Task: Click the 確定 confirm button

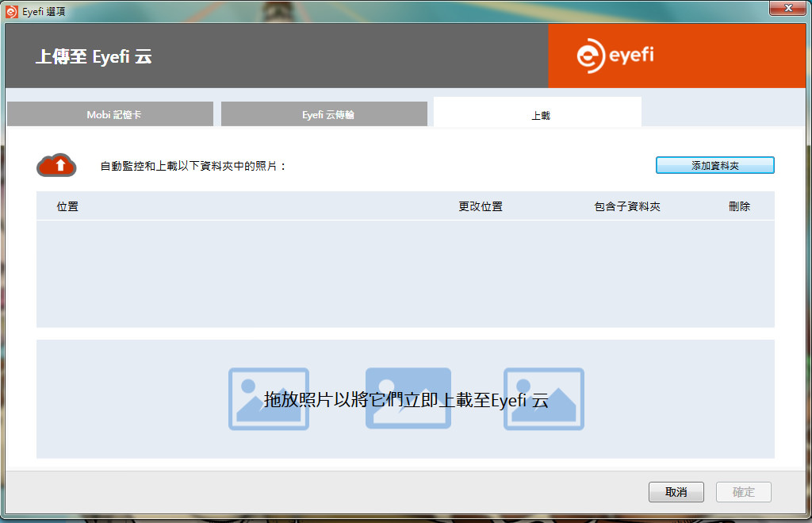Action: point(743,492)
